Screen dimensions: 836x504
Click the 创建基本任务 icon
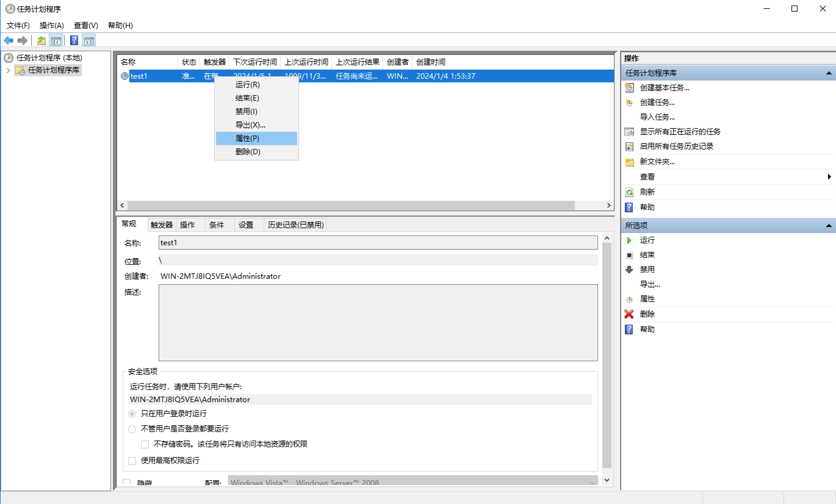click(629, 88)
